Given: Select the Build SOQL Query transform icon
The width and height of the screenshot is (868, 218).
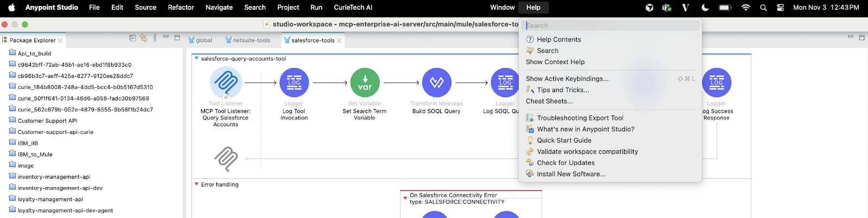Looking at the screenshot, I should 437,82.
